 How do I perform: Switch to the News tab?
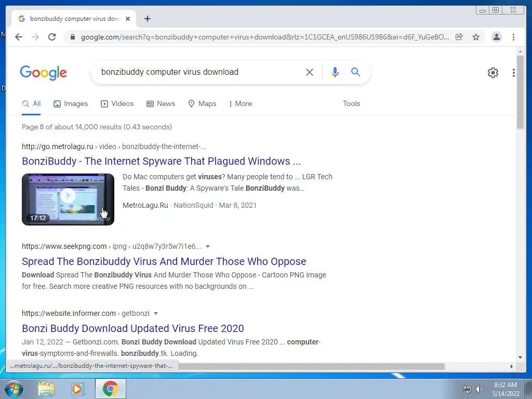(161, 104)
